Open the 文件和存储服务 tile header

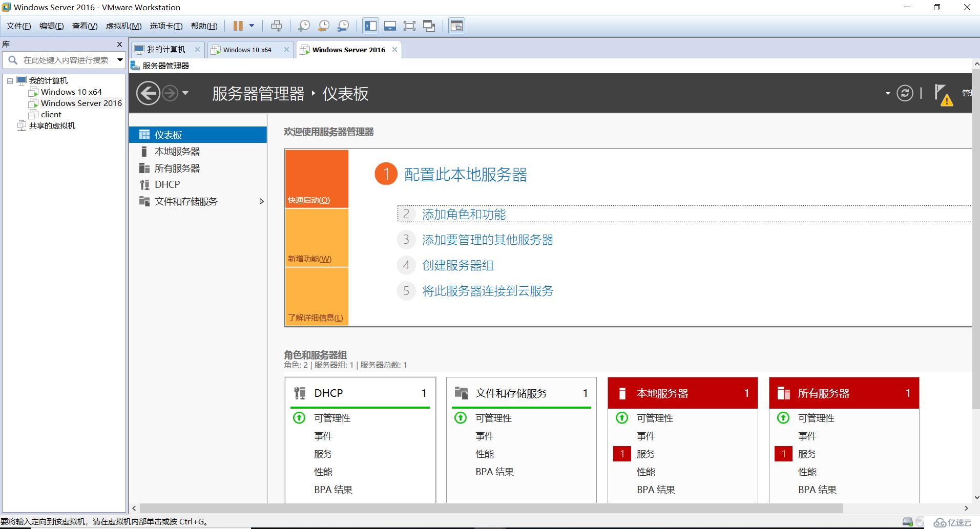point(522,393)
